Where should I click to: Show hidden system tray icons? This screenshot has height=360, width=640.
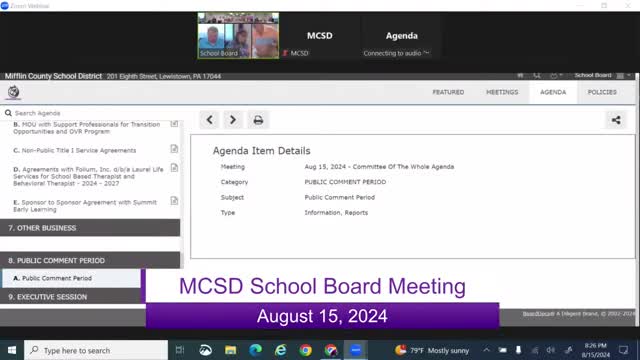tap(487, 350)
